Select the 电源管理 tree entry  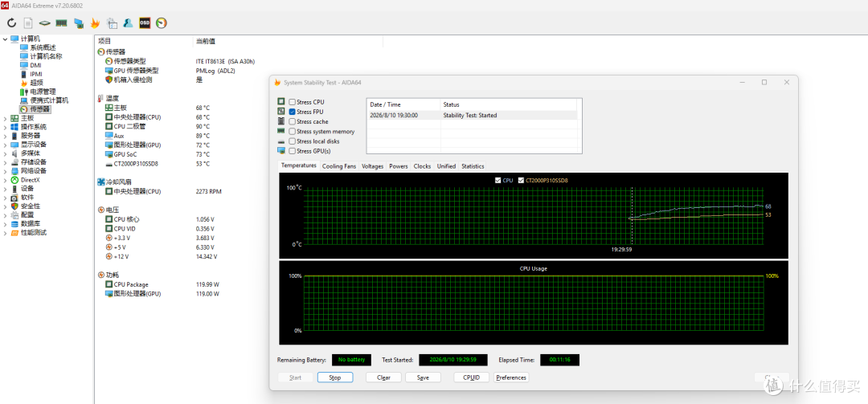[x=43, y=92]
